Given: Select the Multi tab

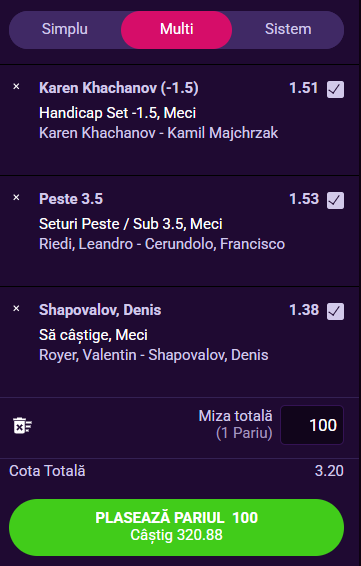Looking at the screenshot, I should click(177, 30).
